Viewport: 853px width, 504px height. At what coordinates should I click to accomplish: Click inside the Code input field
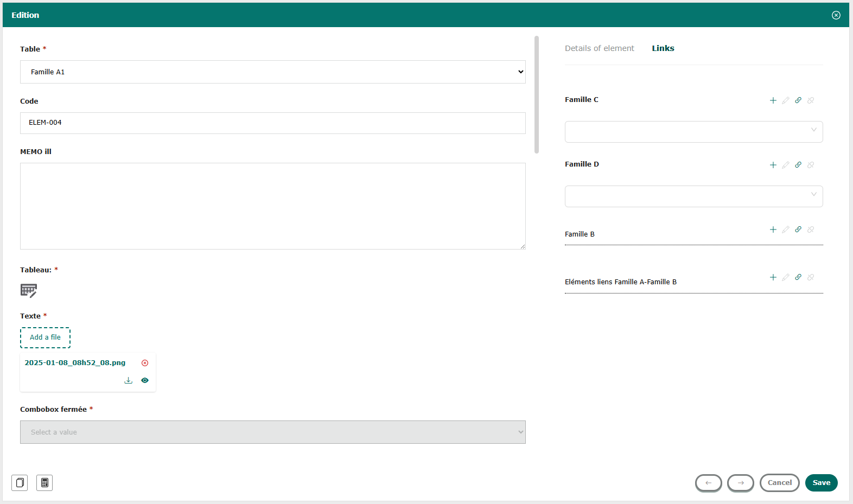tap(272, 123)
